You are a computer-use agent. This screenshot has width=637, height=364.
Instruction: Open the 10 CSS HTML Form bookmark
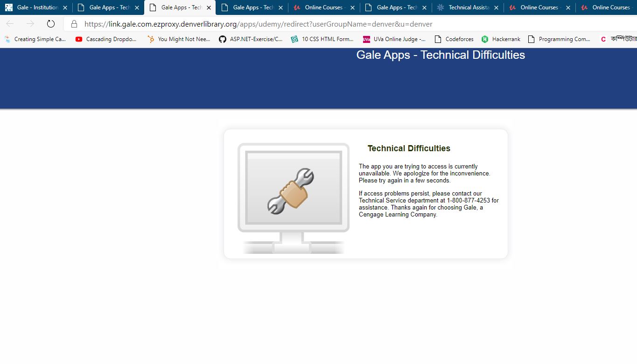coord(322,39)
